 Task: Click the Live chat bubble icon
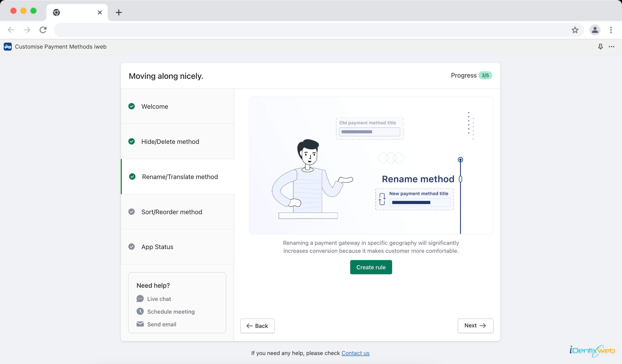point(140,299)
